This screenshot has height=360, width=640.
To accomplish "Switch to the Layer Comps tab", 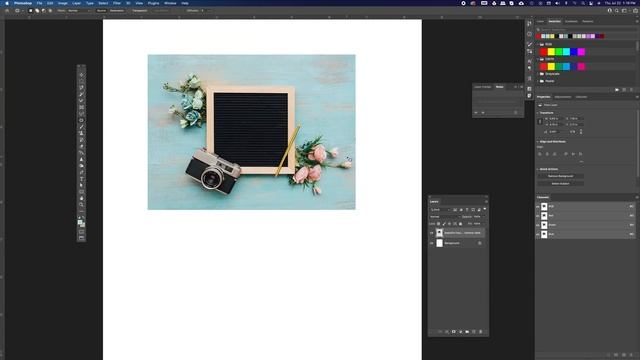I will click(x=483, y=87).
